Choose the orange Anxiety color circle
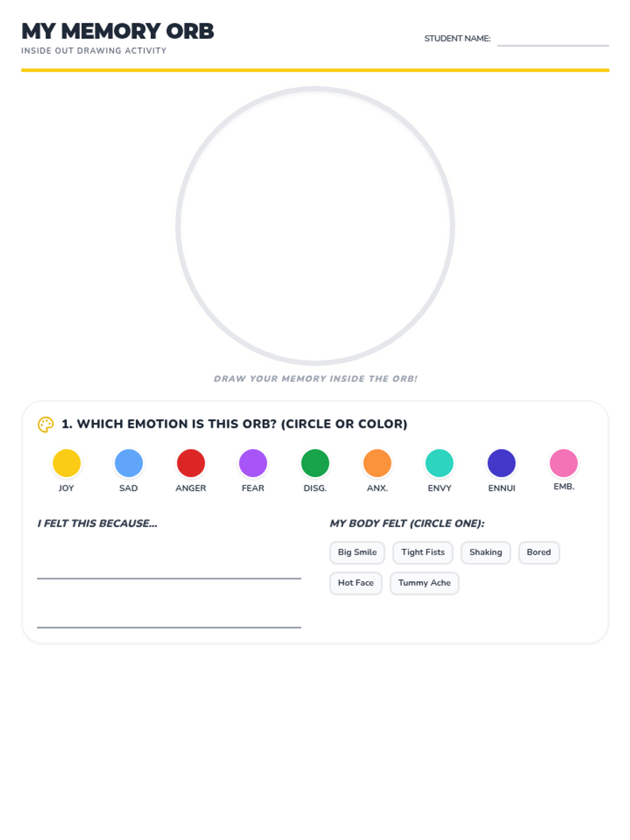The width and height of the screenshot is (630, 840). click(377, 463)
